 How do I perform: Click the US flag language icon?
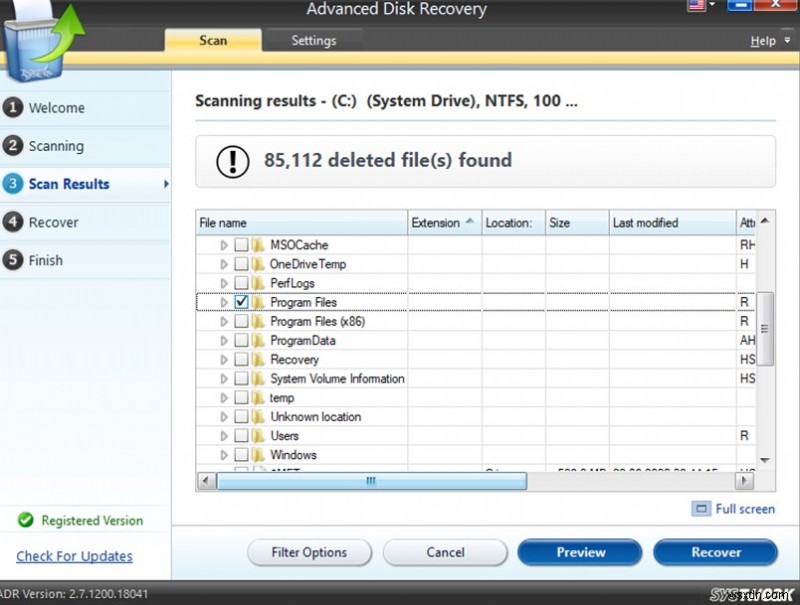click(x=698, y=5)
